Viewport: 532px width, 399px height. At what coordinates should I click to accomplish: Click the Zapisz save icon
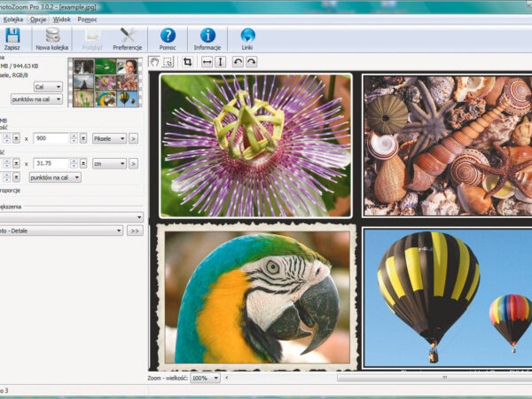coord(12,36)
